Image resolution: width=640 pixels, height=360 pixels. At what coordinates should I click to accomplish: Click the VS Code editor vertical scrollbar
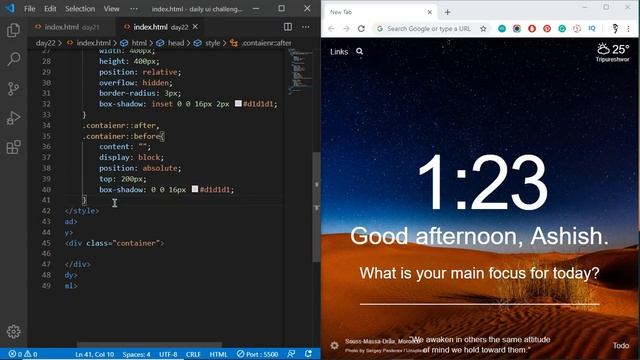(x=316, y=207)
